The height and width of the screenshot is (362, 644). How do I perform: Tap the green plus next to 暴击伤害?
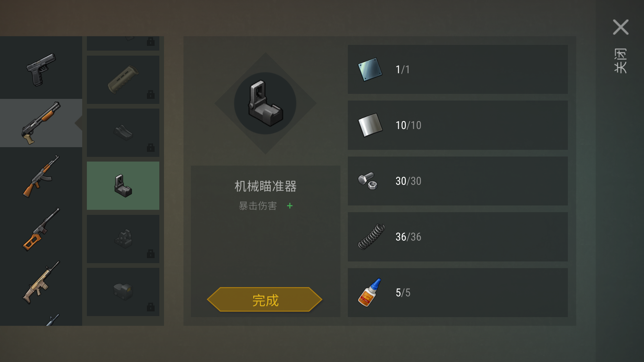point(290,206)
